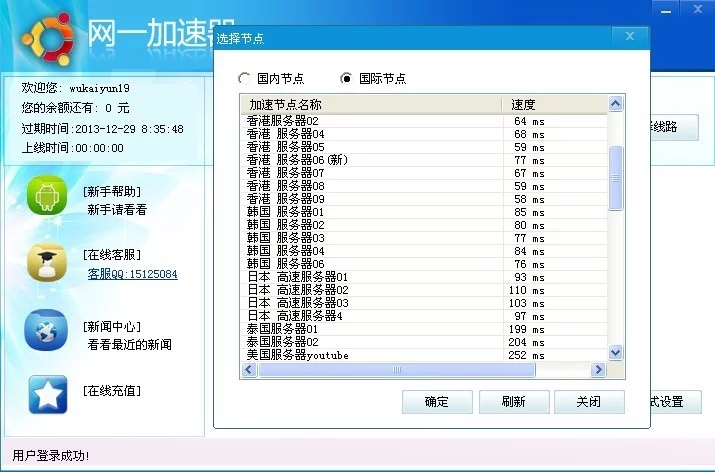This screenshot has width=715, height=472.
Task: Click the 用户登录成功! status message
Action: (51, 456)
